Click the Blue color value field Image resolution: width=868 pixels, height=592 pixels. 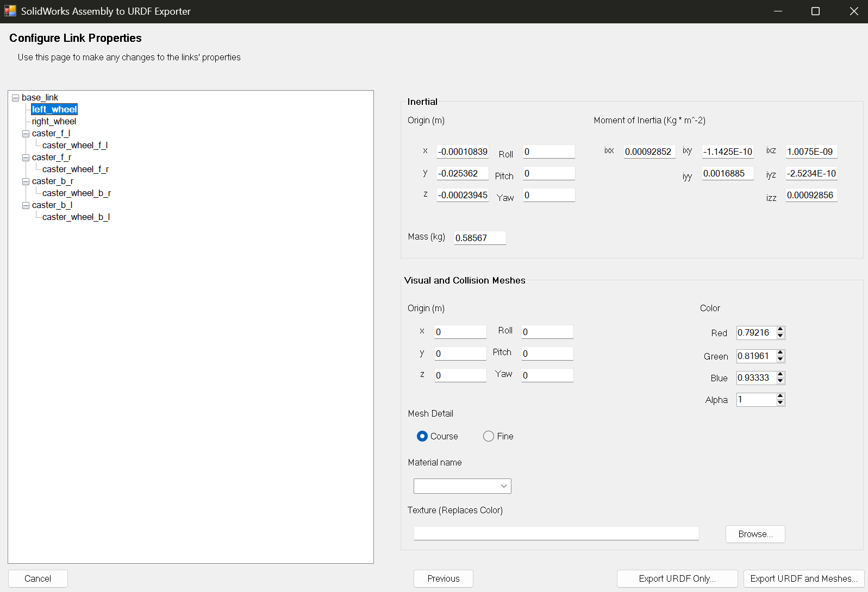click(756, 377)
